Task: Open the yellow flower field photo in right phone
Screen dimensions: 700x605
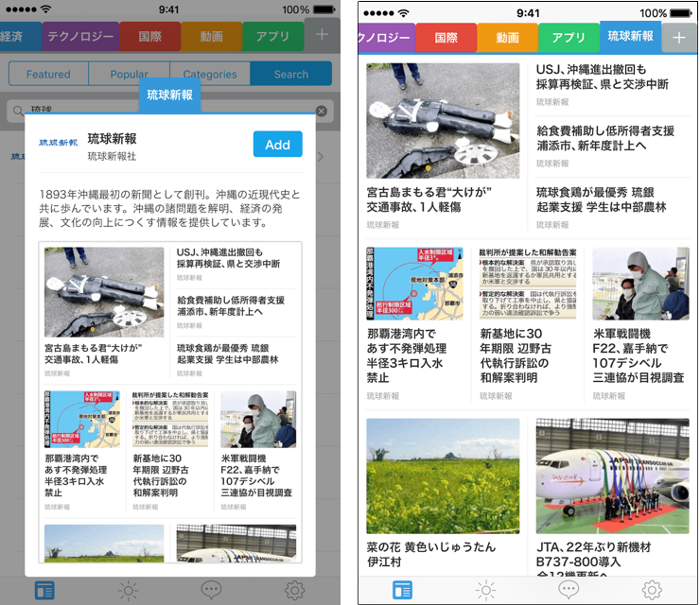Action: click(443, 476)
